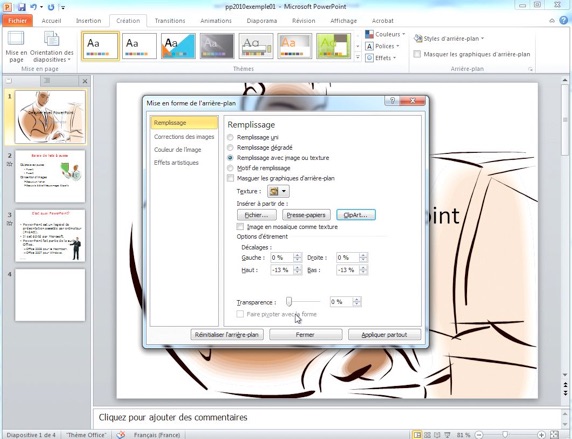
Task: Select Remplissage dégradé radio button
Action: click(x=230, y=148)
